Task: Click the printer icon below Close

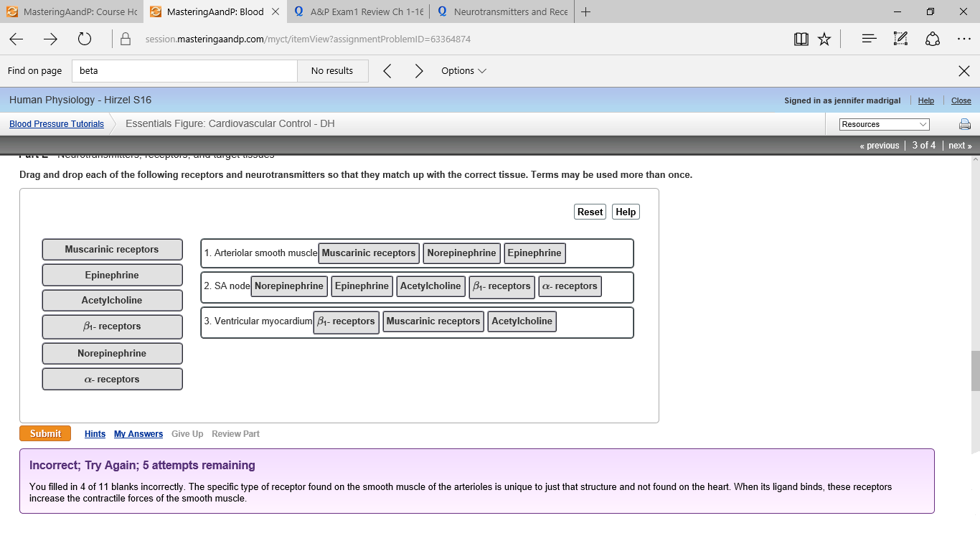Action: 965,124
